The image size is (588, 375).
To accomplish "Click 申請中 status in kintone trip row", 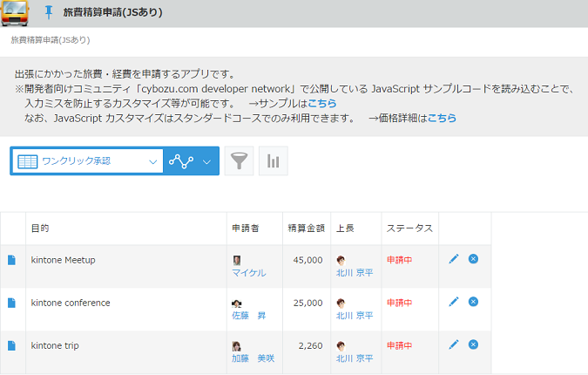I will tap(399, 345).
